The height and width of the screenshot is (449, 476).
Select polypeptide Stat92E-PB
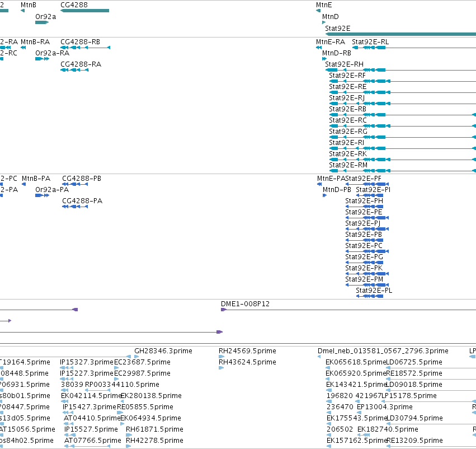(x=364, y=235)
